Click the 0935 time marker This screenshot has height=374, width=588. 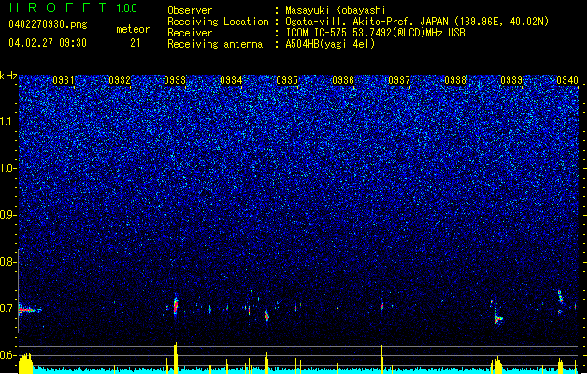[x=287, y=80]
